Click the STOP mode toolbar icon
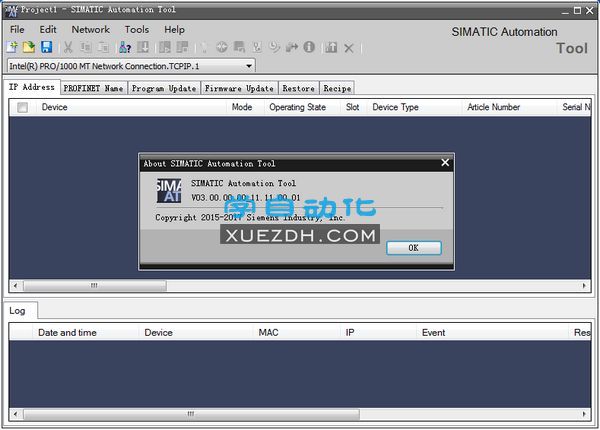Viewport: 600px width, 430px height. click(x=183, y=47)
